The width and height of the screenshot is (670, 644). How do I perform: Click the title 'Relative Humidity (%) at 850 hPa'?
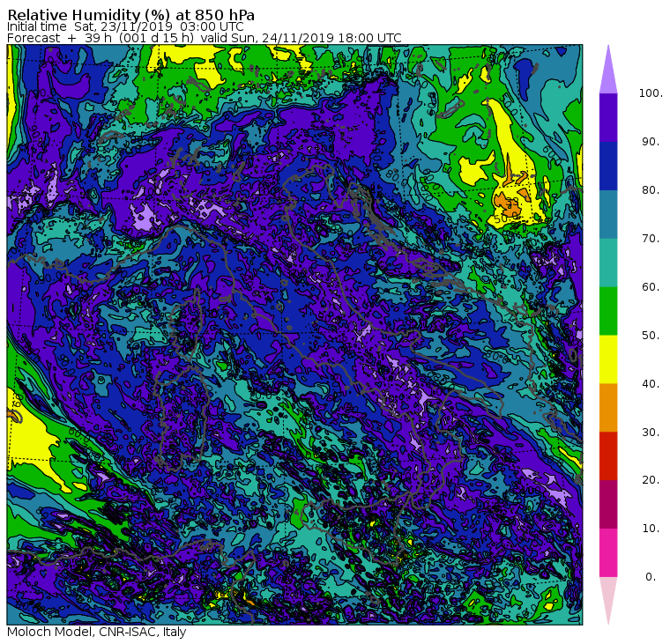(130, 15)
